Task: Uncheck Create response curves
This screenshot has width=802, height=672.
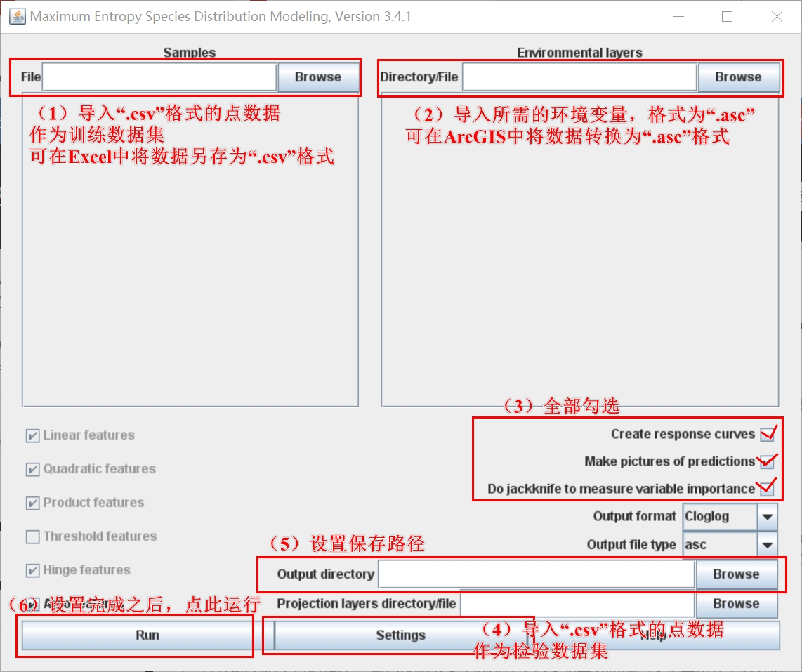Action: [767, 434]
